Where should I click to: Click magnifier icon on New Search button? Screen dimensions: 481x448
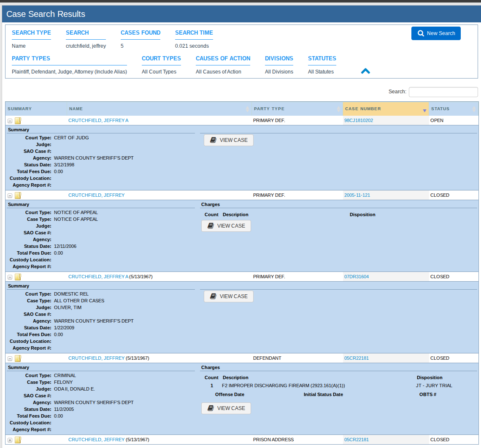pos(421,33)
